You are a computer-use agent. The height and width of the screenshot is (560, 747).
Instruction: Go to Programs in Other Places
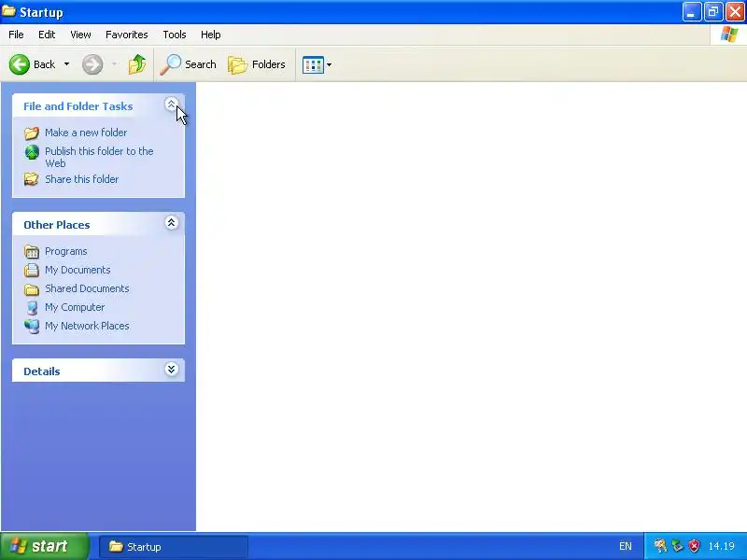pyautogui.click(x=65, y=251)
